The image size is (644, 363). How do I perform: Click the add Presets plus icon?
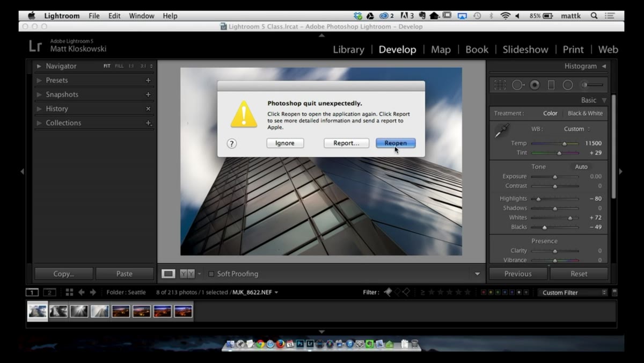148,80
